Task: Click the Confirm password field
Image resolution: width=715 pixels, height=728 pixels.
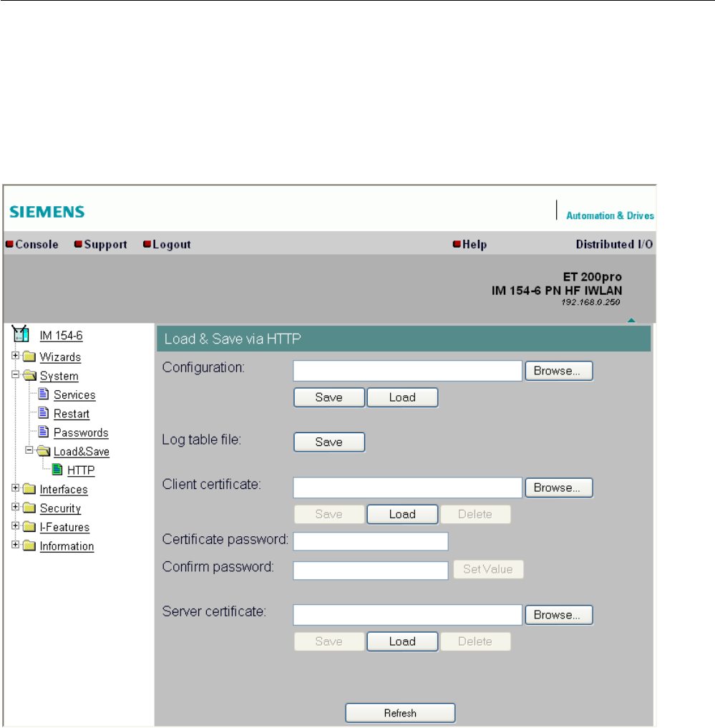Action: [x=371, y=570]
